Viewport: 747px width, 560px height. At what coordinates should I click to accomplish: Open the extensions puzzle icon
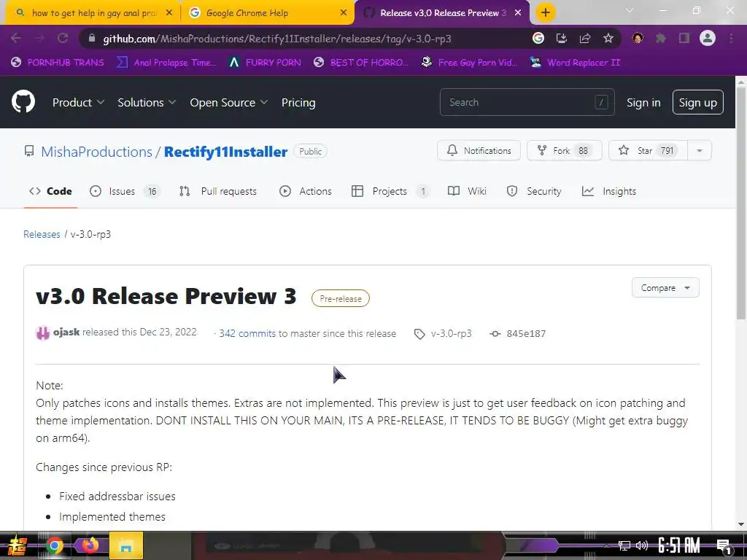point(661,38)
